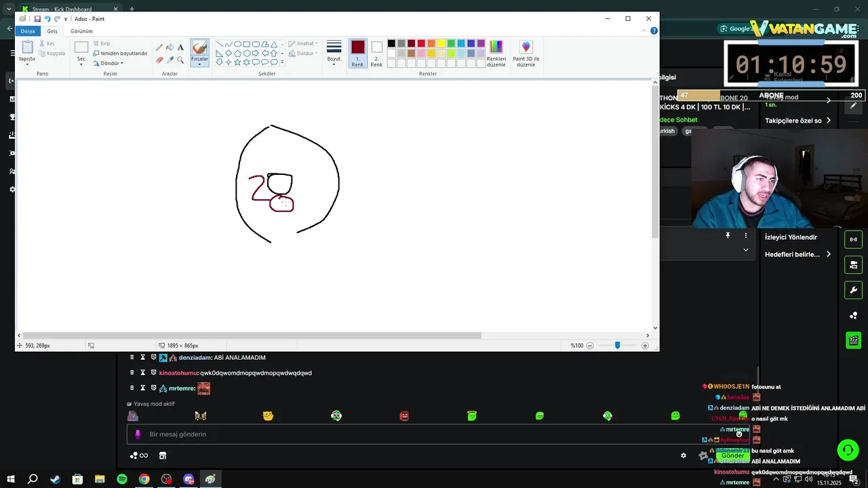Click the green clapperboard icon in Kick sidebar
The width and height of the screenshot is (868, 488).
click(x=854, y=340)
